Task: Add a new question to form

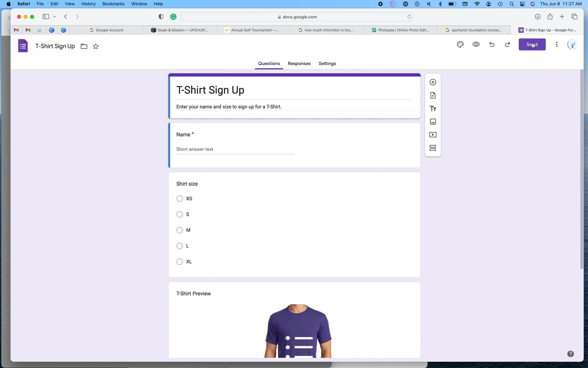Action: [433, 82]
